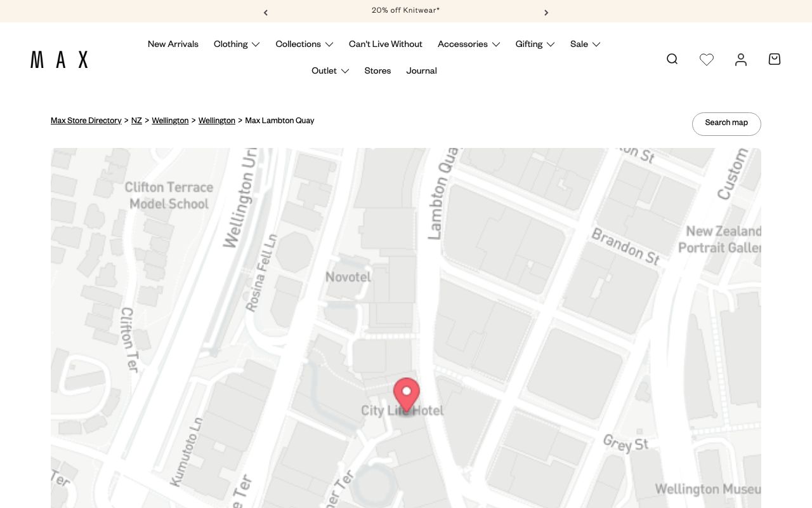Open the Stores page
The height and width of the screenshot is (508, 812).
coord(377,70)
